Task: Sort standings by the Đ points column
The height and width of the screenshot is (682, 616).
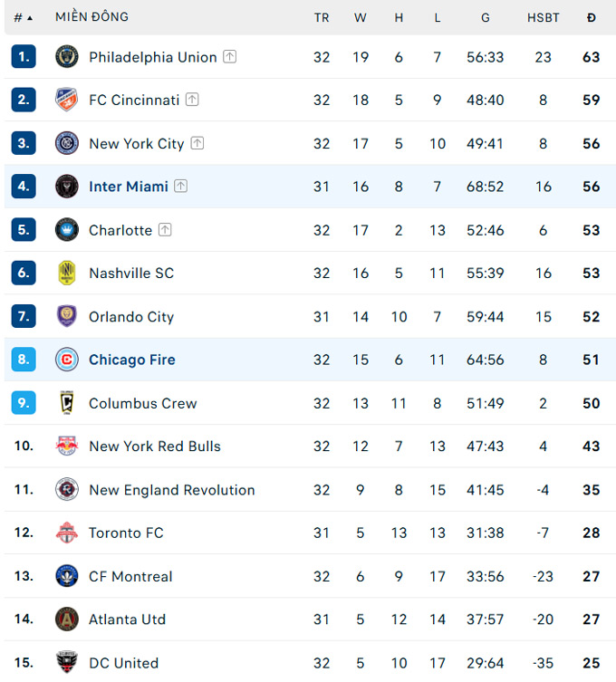Action: pos(592,17)
